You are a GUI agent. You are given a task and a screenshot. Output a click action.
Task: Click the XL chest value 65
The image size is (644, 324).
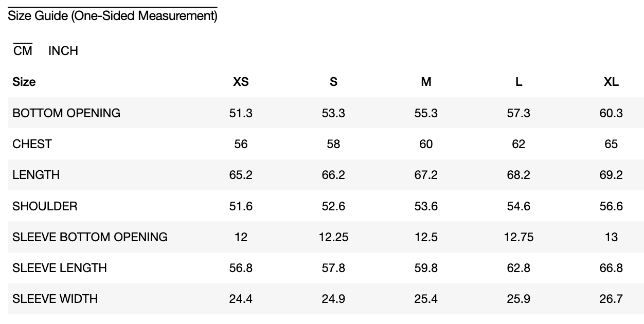(611, 144)
